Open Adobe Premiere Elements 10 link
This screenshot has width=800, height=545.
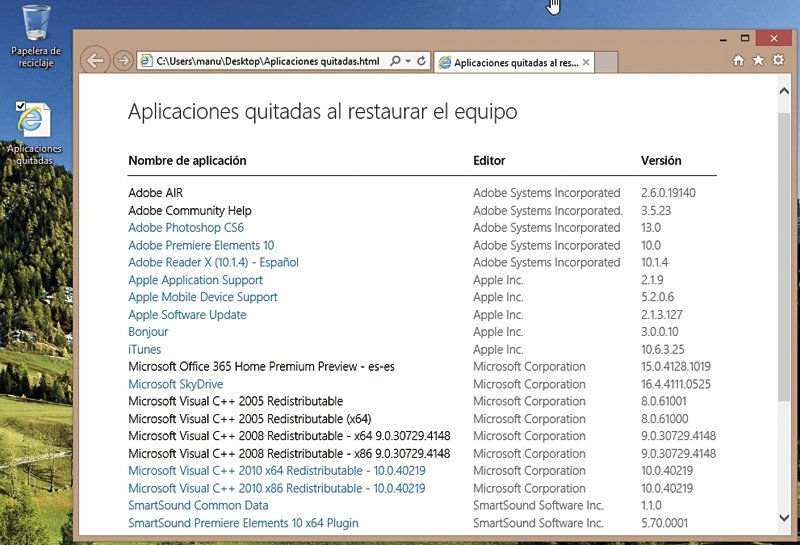click(x=201, y=245)
